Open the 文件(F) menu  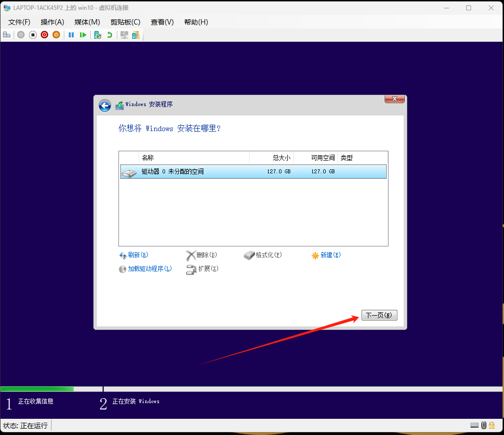click(19, 22)
